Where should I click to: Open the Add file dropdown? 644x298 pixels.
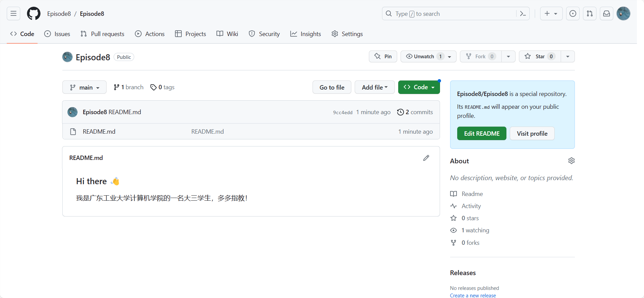[x=375, y=87]
